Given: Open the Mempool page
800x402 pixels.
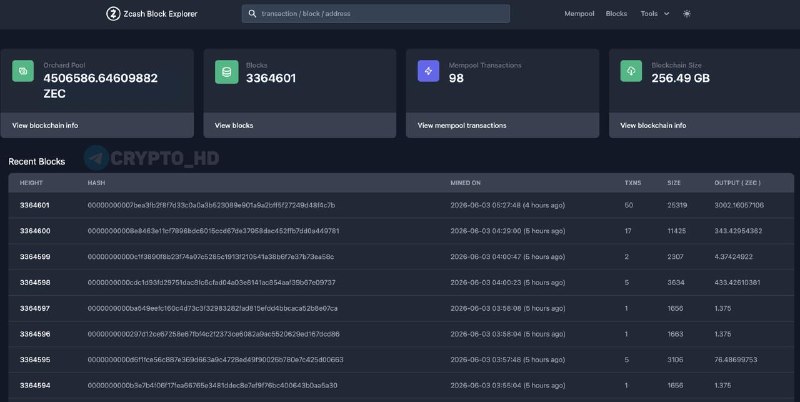Looking at the screenshot, I should tap(579, 14).
